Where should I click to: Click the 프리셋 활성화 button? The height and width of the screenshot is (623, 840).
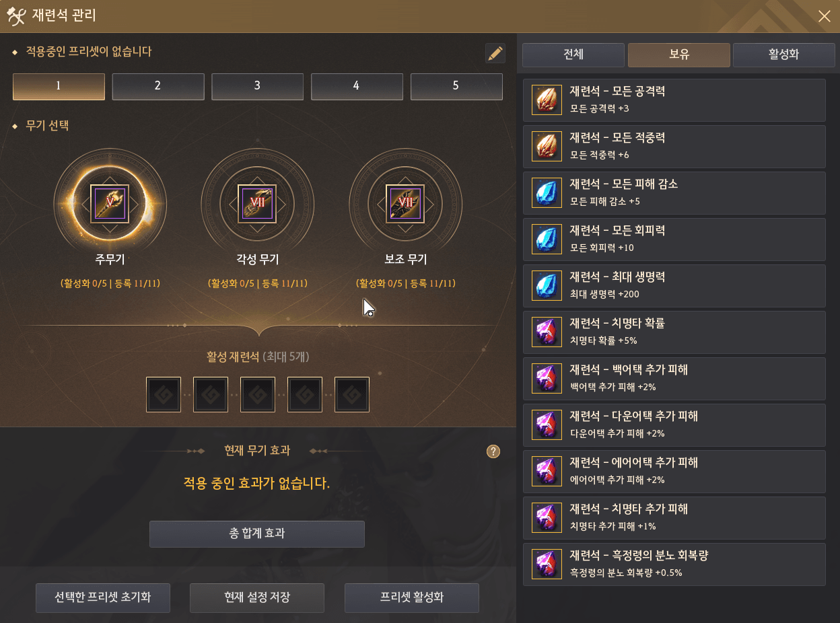pyautogui.click(x=412, y=597)
